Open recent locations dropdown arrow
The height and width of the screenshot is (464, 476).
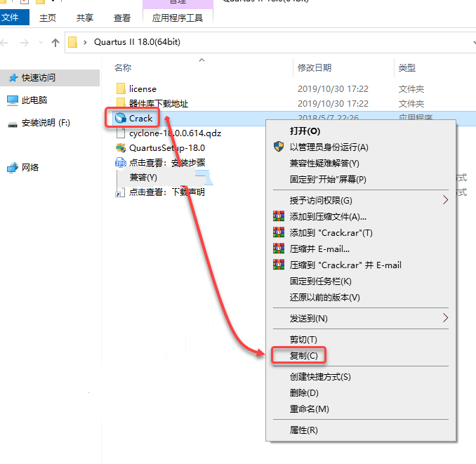click(x=41, y=43)
